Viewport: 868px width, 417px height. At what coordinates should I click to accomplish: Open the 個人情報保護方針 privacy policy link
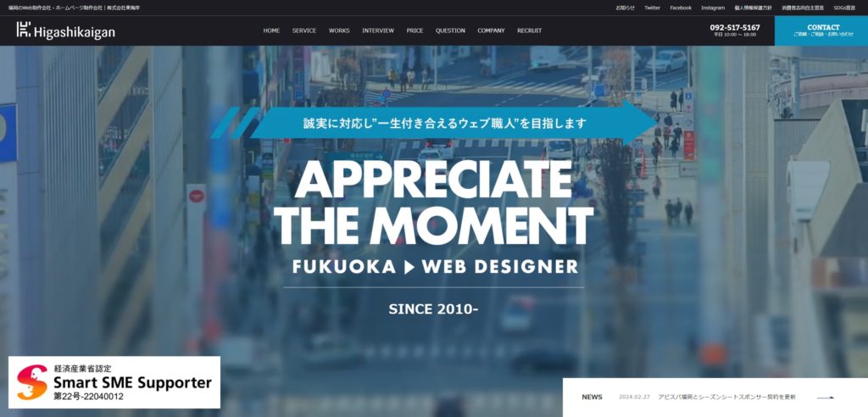click(753, 8)
